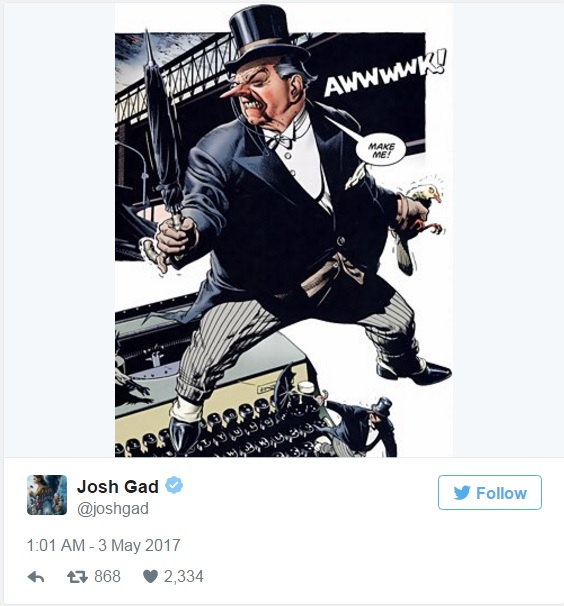
Task: View the 868 retweets count
Action: click(x=107, y=576)
